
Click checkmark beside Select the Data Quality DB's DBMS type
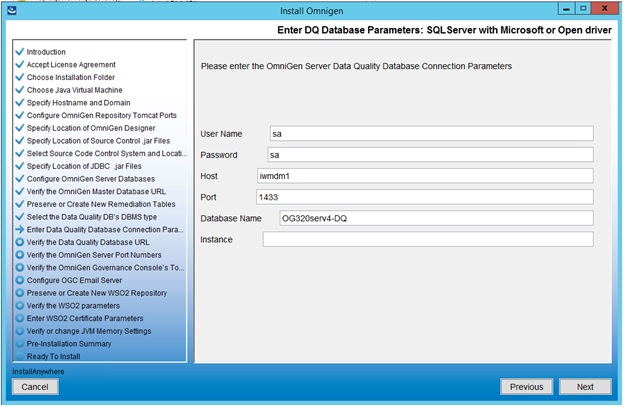pyautogui.click(x=20, y=217)
